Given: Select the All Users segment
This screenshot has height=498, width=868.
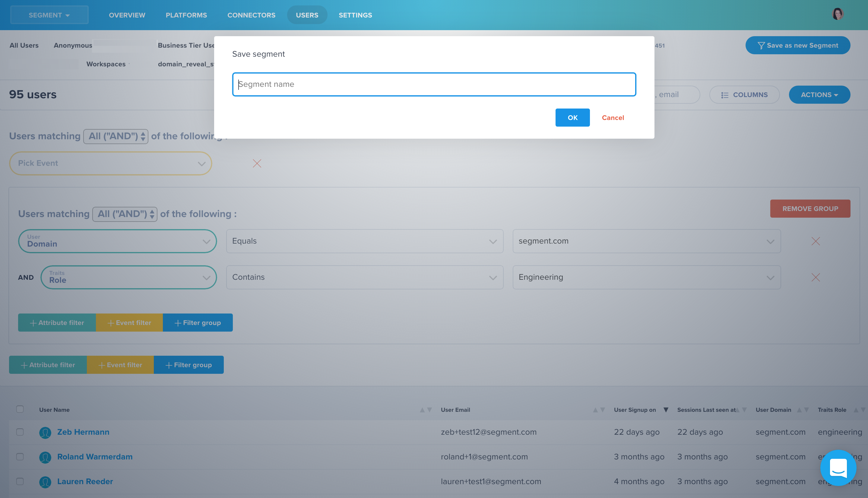Looking at the screenshot, I should pyautogui.click(x=24, y=45).
